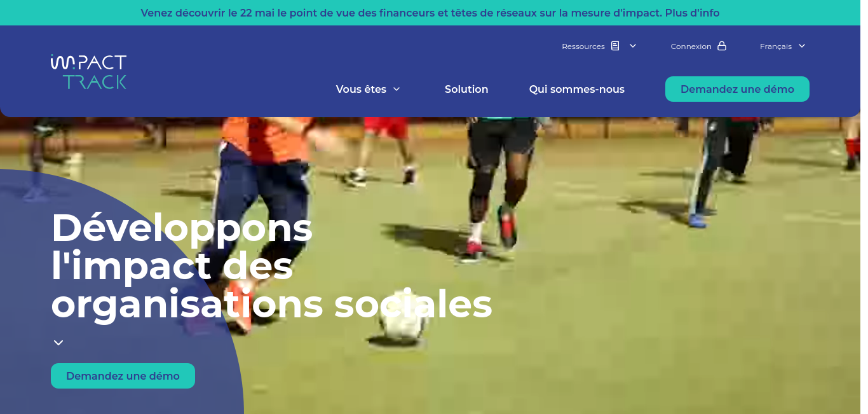Screen dimensions: 868x414
Task: Click the Connexion login link
Action: 698,46
